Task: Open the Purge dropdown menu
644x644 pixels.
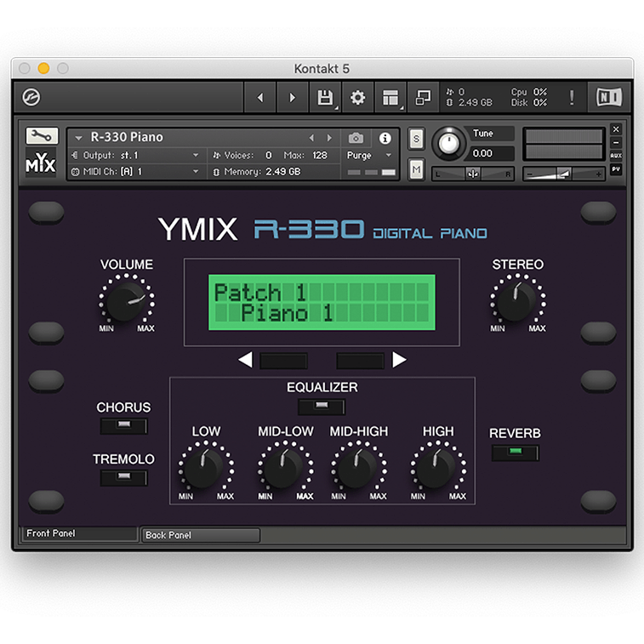Action: 369,155
